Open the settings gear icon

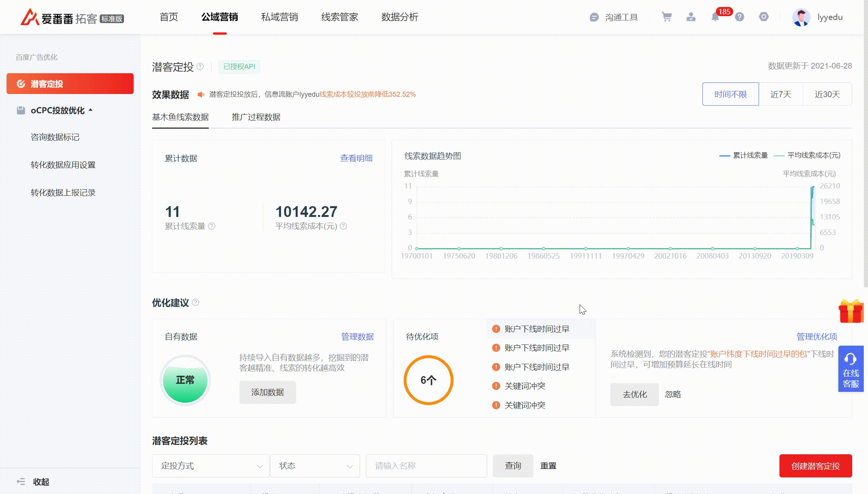point(764,17)
